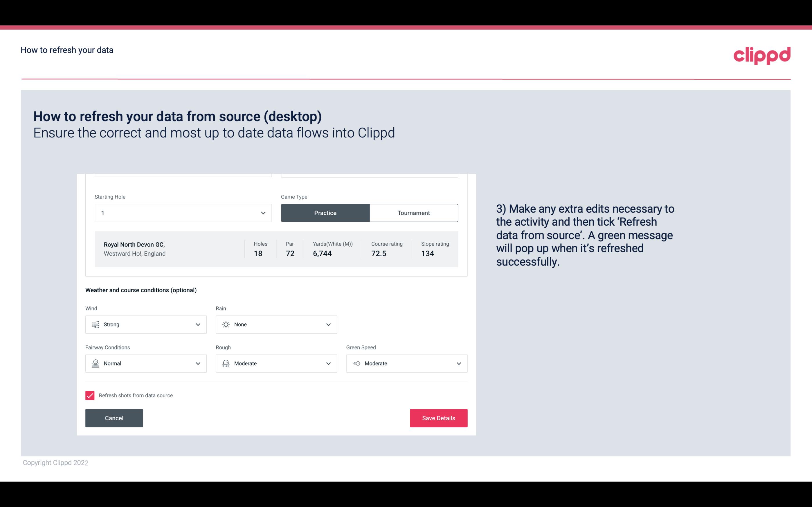
Task: Click the Royal North Devon GC course entry
Action: (x=275, y=248)
